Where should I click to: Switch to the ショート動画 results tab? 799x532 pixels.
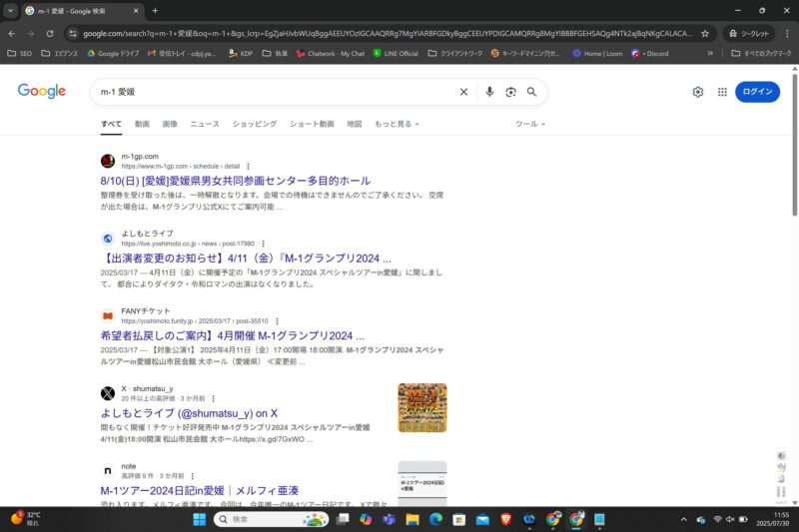tap(312, 124)
